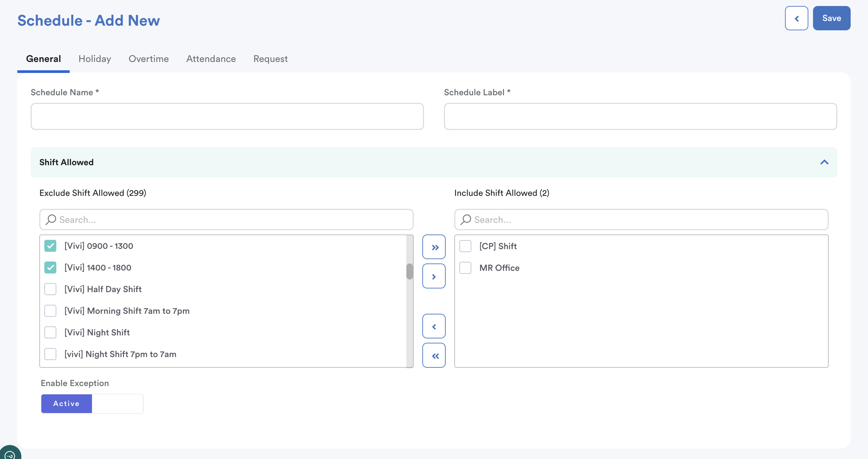The image size is (868, 459).
Task: Focus the Schedule Name input field
Action: coord(227,117)
